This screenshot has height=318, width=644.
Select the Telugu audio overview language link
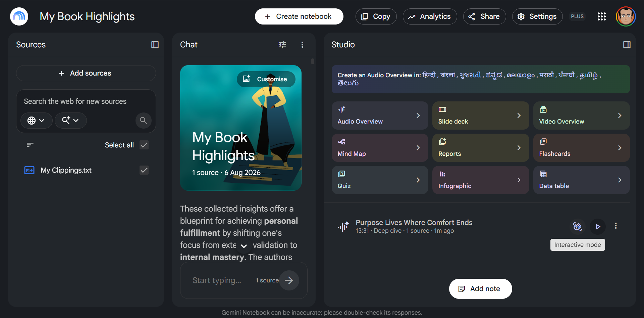348,83
